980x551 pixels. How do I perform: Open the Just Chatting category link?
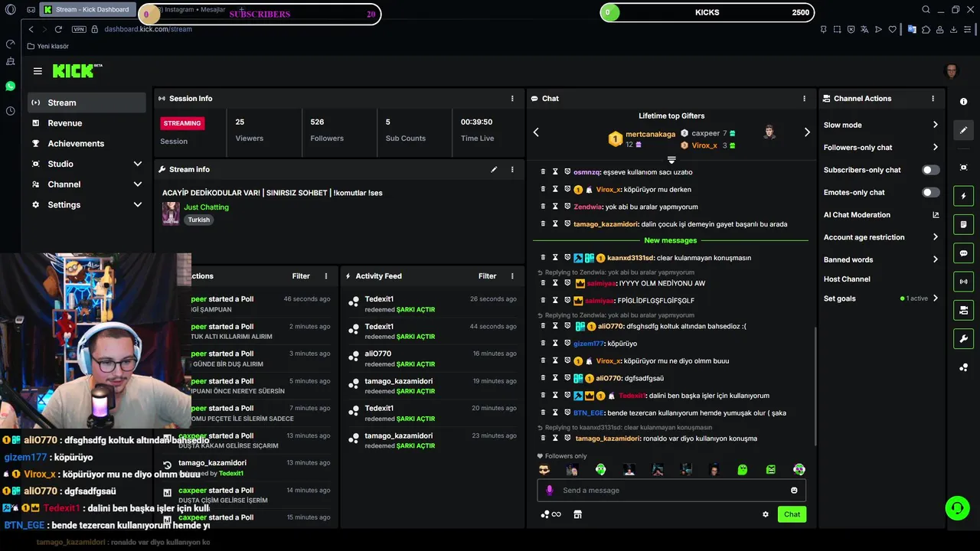(x=206, y=207)
